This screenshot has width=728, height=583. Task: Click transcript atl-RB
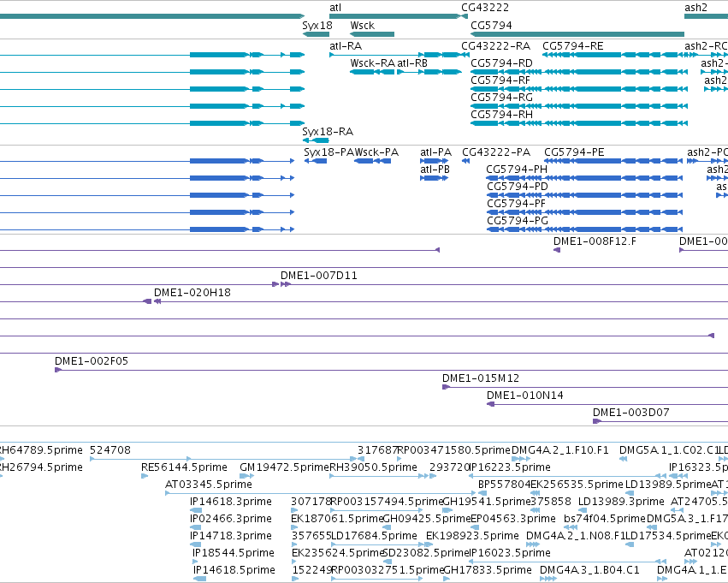click(412, 63)
